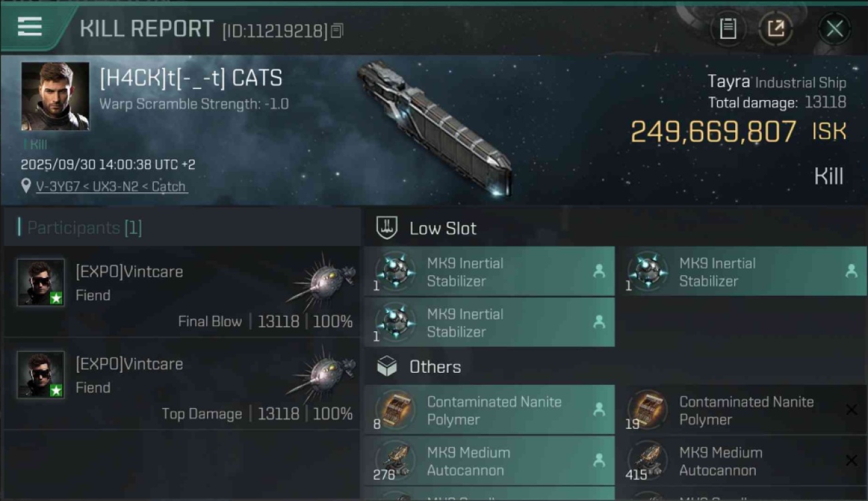This screenshot has height=501, width=868.
Task: Open victim CATS pilot portrait
Action: point(55,96)
